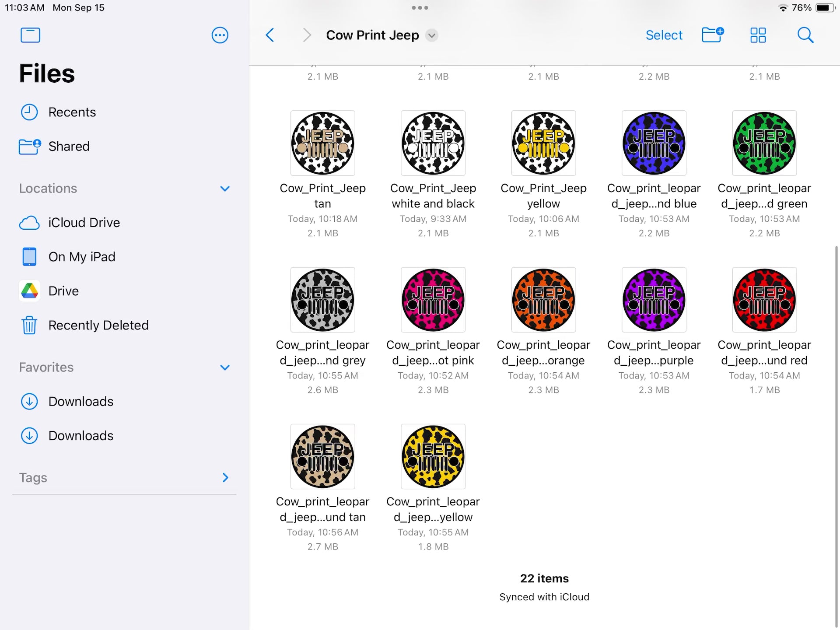This screenshot has width=840, height=630.
Task: Open Cow Print Jeep folder title dropdown
Action: (432, 35)
